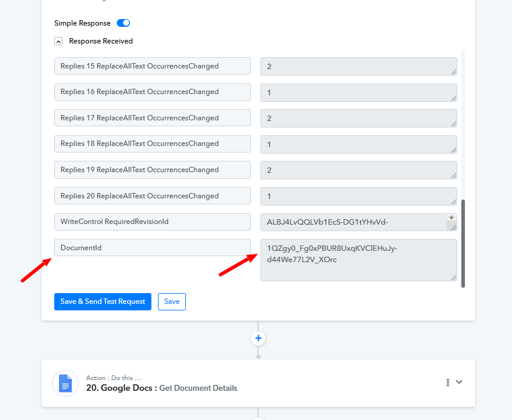Image resolution: width=512 pixels, height=420 pixels.
Task: Click the WriteControl RequiredRevisionId label field
Action: click(152, 222)
